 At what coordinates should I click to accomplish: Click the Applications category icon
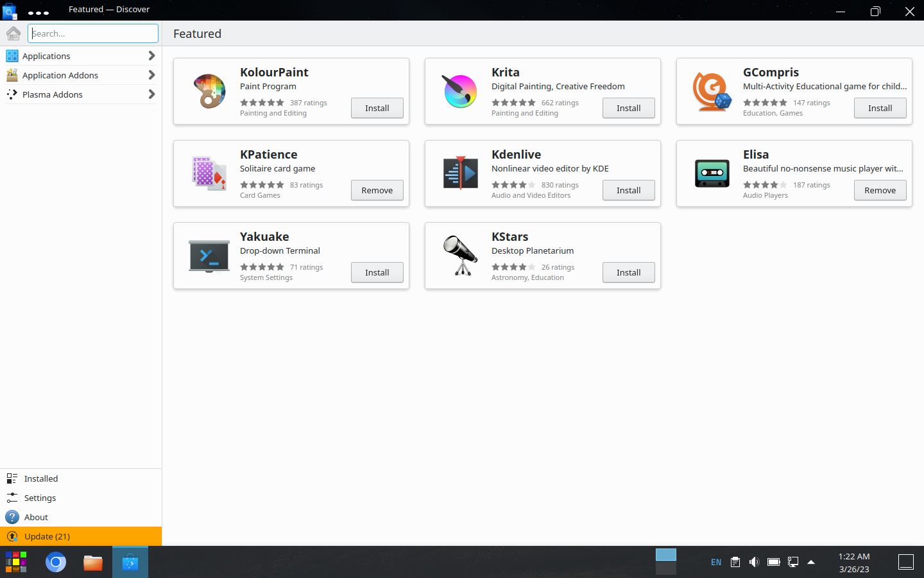pos(12,56)
